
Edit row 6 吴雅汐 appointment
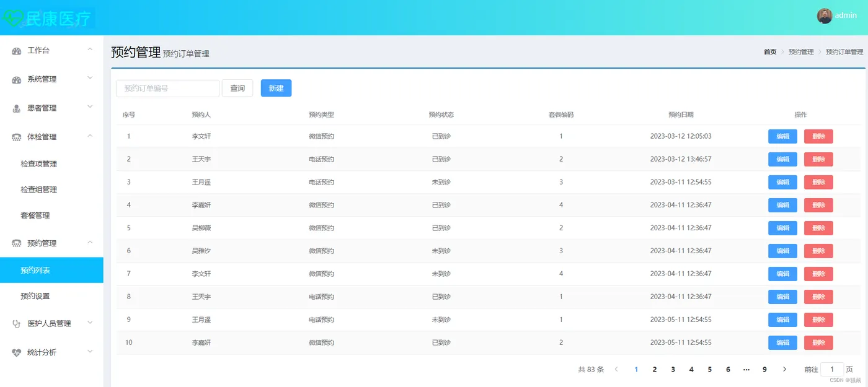(782, 251)
